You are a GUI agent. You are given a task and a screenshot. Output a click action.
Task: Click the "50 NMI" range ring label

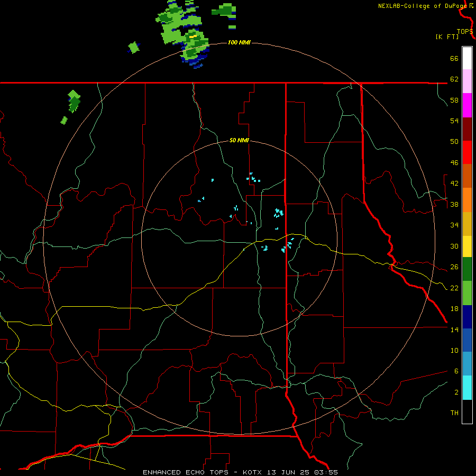point(239,140)
